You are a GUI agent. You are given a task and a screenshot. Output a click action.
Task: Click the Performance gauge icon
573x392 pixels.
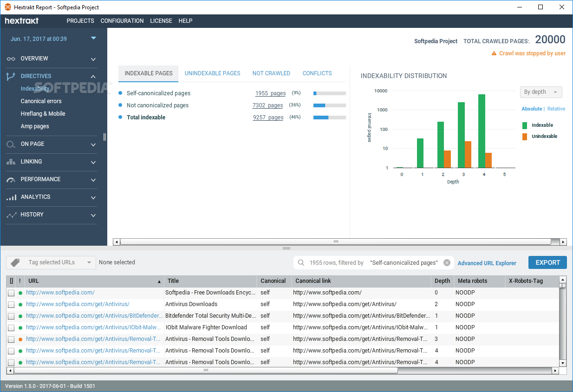point(11,179)
